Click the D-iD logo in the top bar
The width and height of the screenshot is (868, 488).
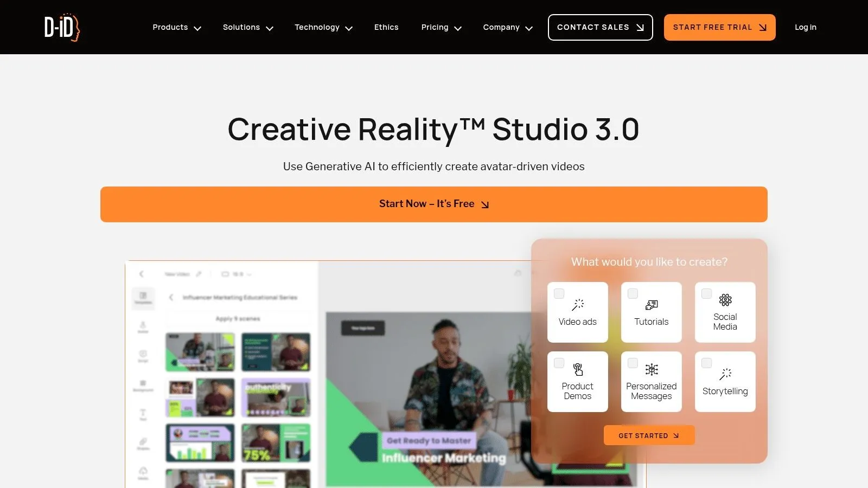click(x=61, y=27)
